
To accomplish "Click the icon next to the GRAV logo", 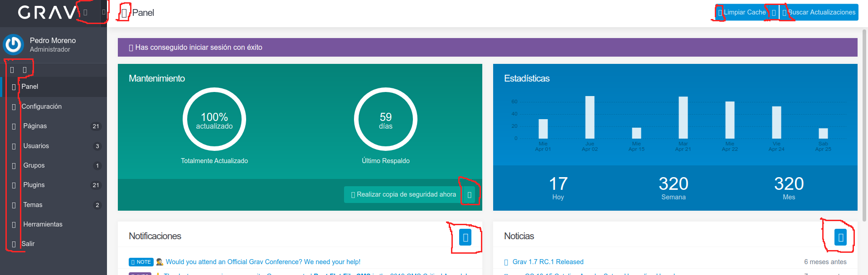I will coord(85,13).
